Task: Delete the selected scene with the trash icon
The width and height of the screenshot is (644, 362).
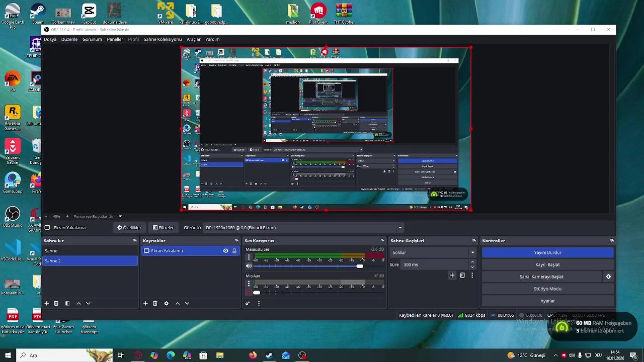Action: tap(56, 303)
